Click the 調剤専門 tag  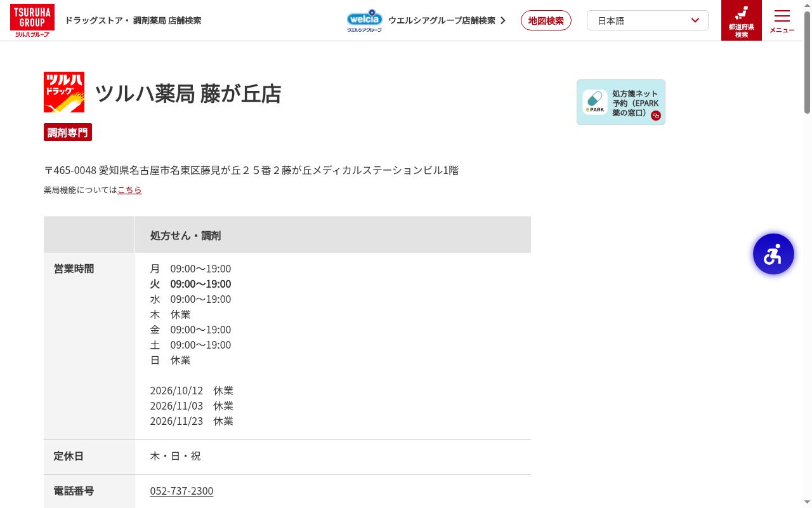pos(68,132)
